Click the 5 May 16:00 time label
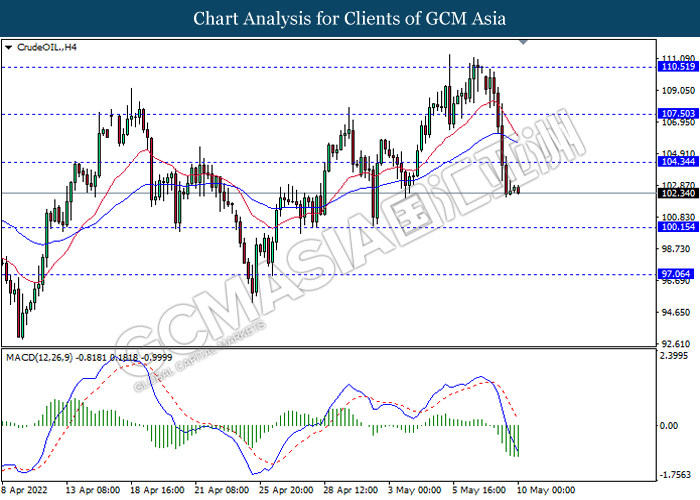700x500 pixels. [479, 490]
